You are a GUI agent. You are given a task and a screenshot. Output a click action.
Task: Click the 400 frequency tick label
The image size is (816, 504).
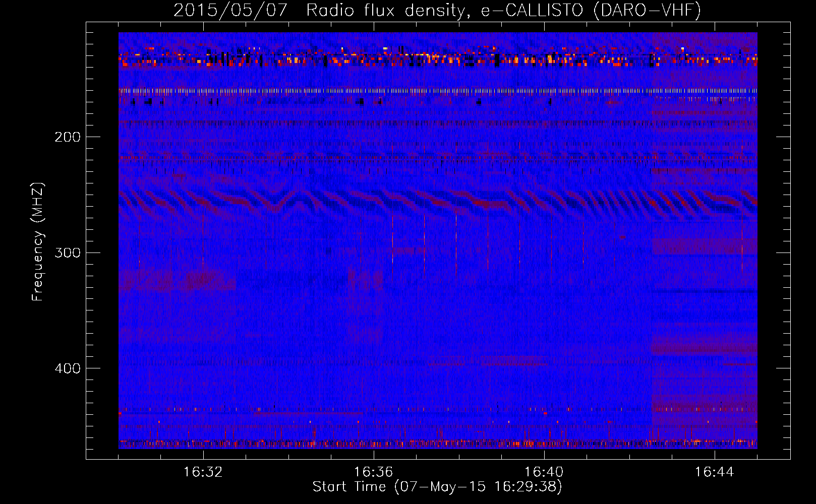pyautogui.click(x=68, y=368)
